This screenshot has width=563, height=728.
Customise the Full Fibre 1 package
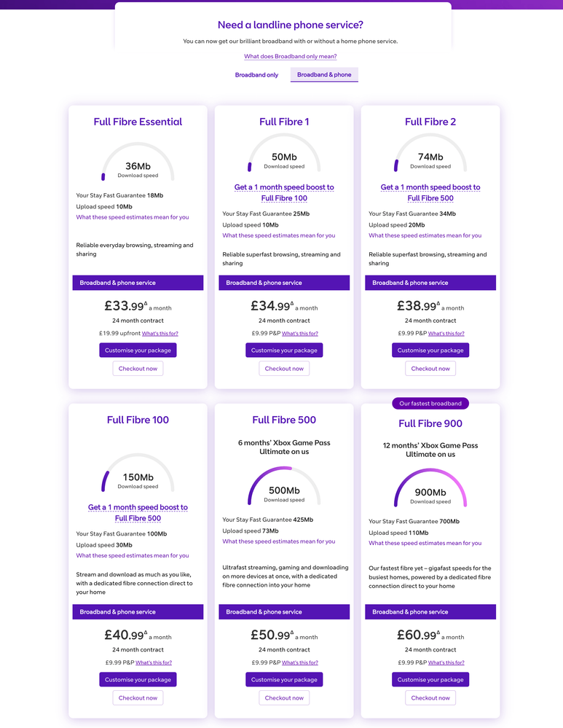click(x=284, y=351)
